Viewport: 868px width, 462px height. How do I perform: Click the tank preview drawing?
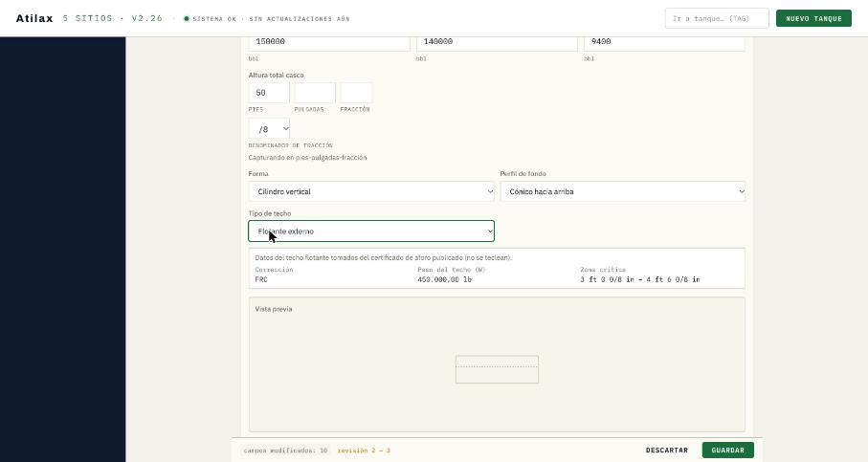click(x=497, y=369)
